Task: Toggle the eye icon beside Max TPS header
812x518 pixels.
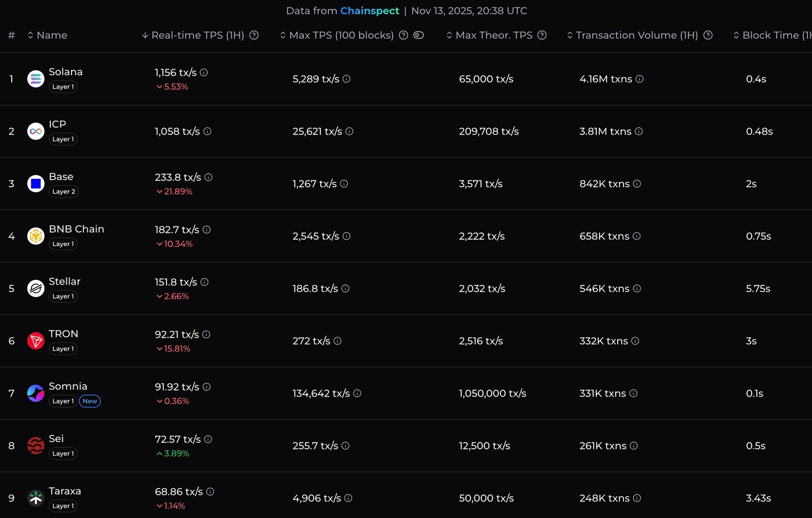Action: pos(419,35)
